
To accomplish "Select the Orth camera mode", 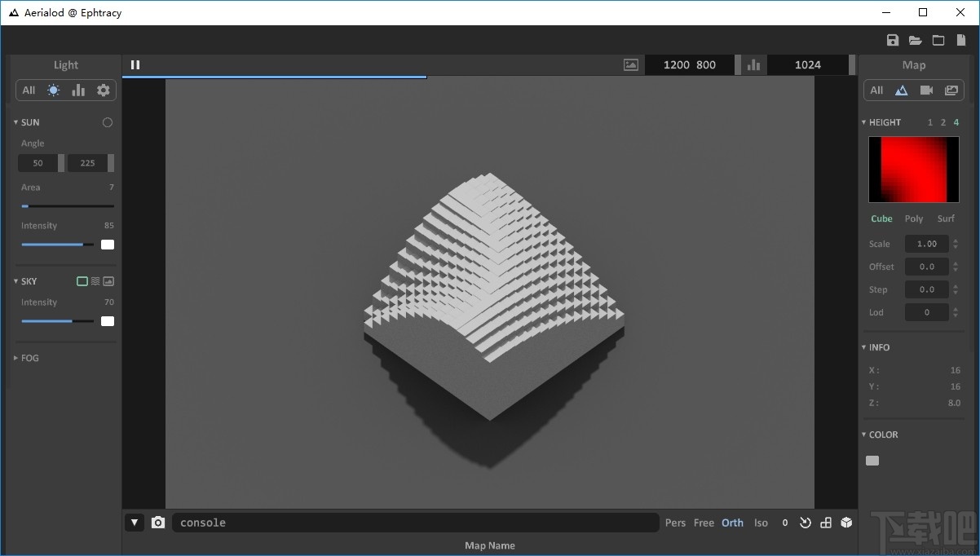I will (x=732, y=523).
